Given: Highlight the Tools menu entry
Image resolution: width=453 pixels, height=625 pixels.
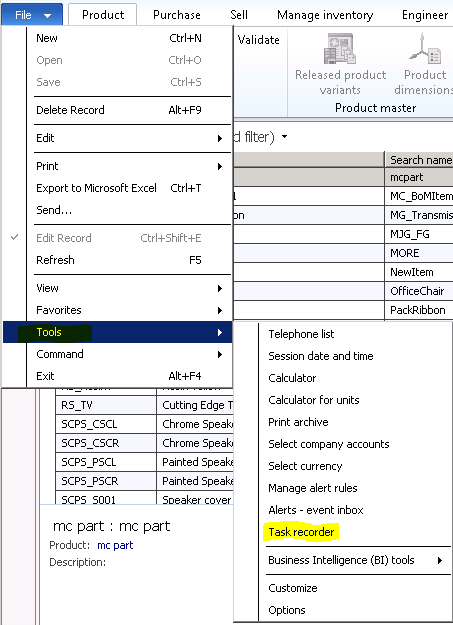Looking at the screenshot, I should point(118,332).
